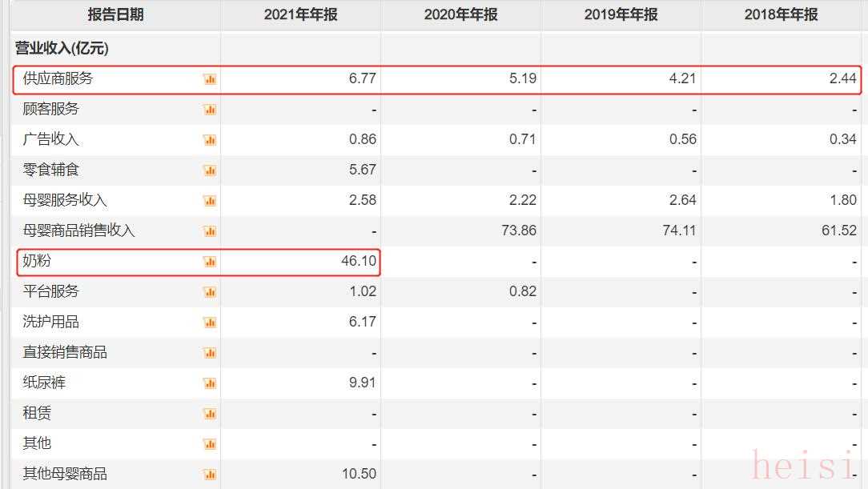Click the 供应商服务 row label
The height and width of the screenshot is (489, 868).
coord(58,78)
